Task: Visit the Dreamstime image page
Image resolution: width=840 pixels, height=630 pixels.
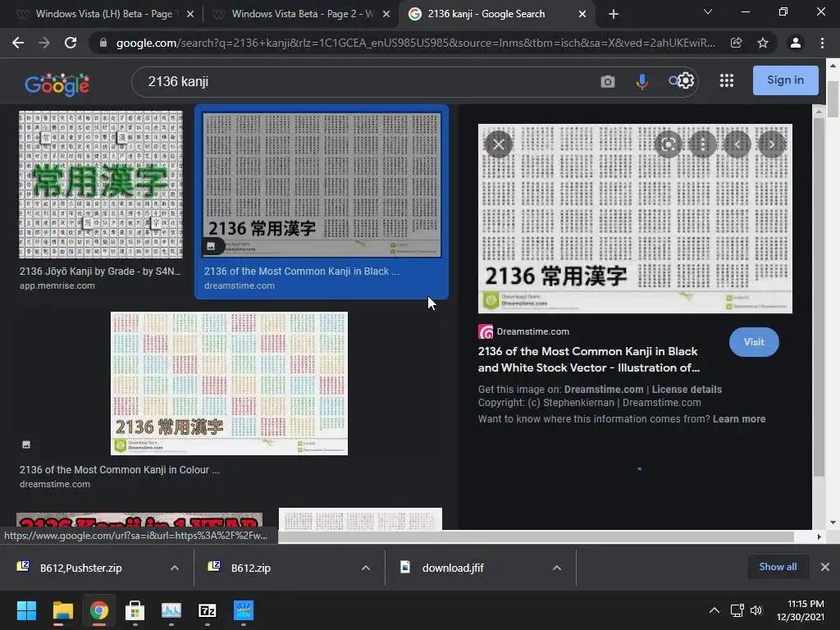Action: coord(754,342)
